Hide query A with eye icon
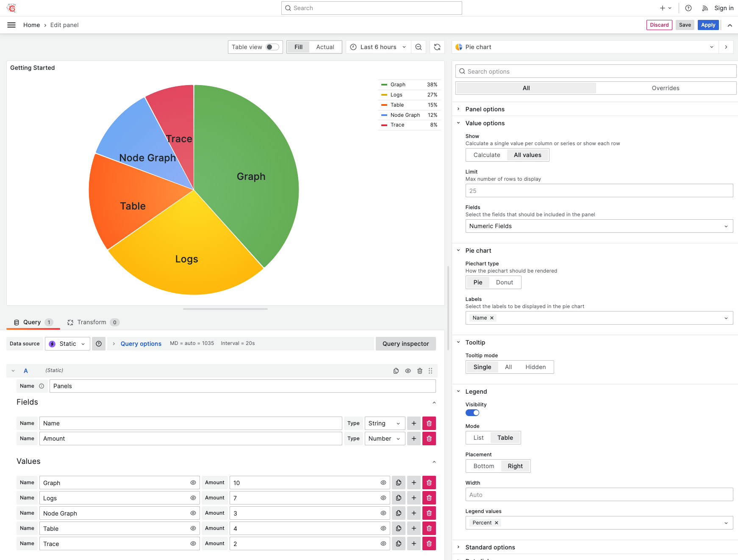Viewport: 738px width, 560px height. point(408,370)
